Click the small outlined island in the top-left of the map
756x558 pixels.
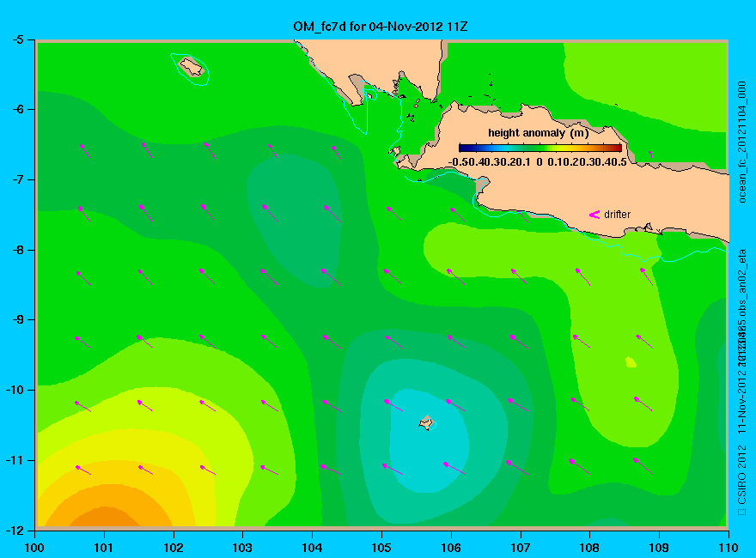(192, 66)
